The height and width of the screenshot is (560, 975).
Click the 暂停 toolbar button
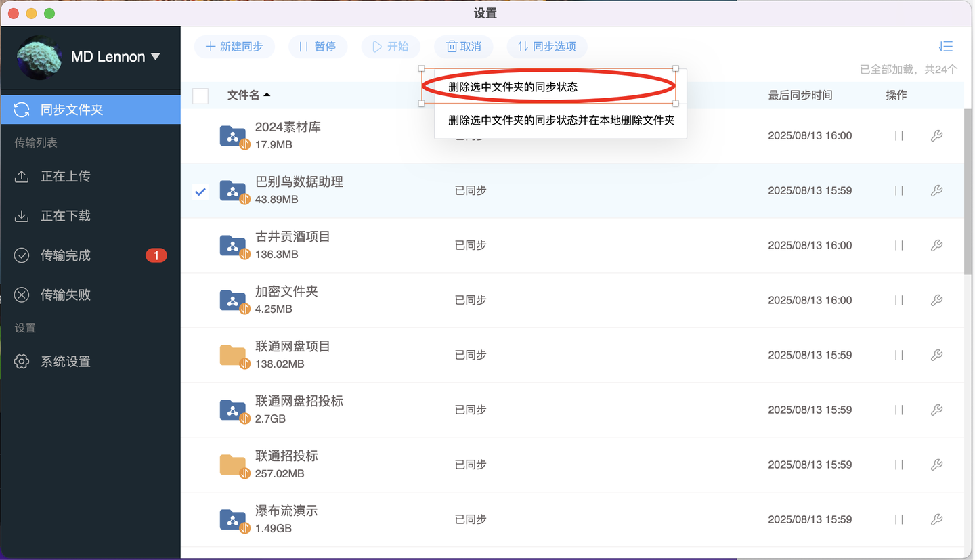[318, 47]
